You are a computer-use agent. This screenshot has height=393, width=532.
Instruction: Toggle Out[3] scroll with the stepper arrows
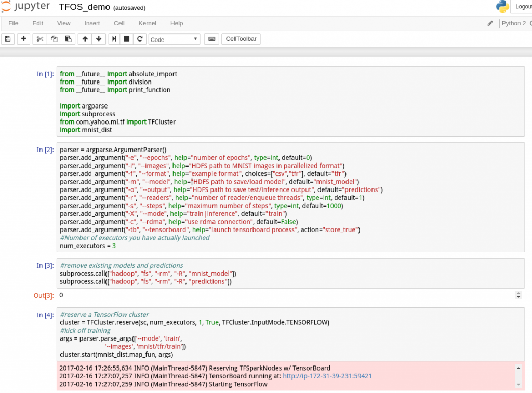pos(518,295)
